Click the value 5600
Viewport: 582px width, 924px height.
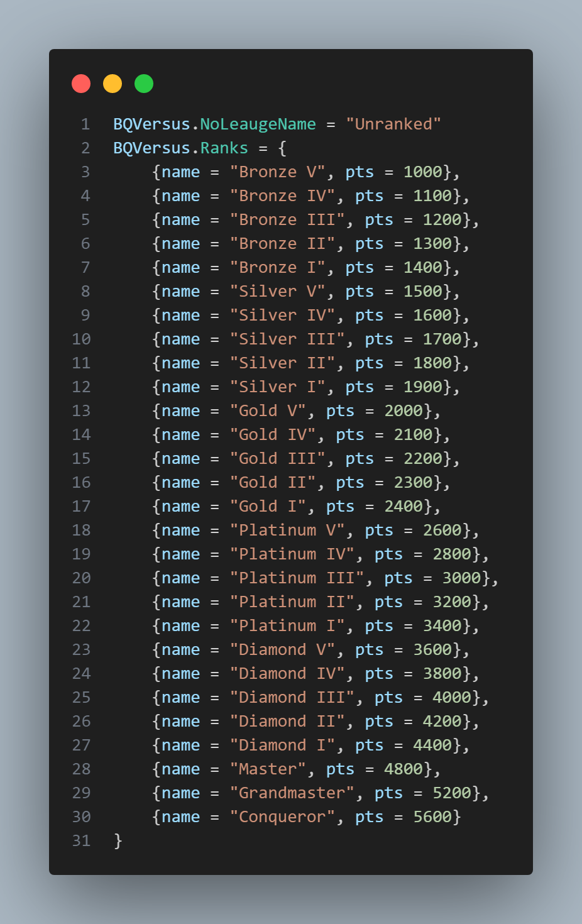tap(432, 817)
